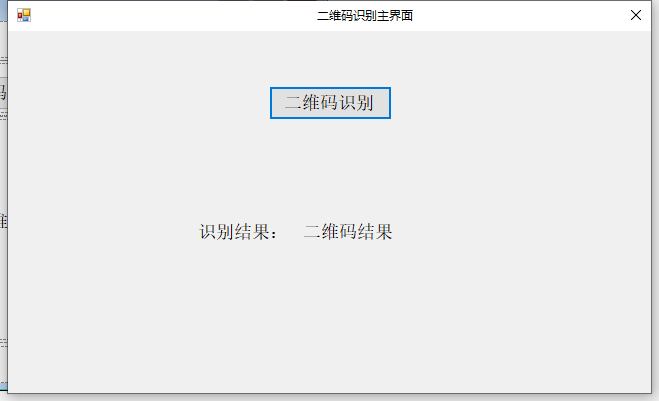Image resolution: width=659 pixels, height=401 pixels.
Task: Close the 二维码识别主界面 window
Action: click(635, 15)
